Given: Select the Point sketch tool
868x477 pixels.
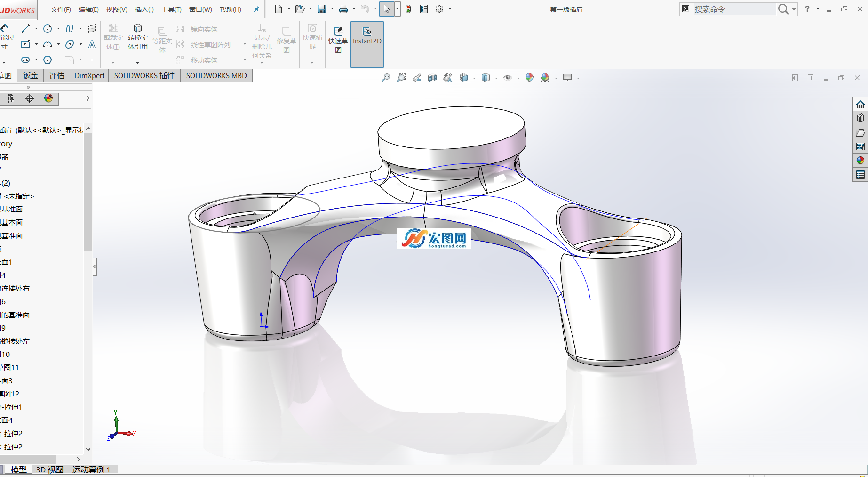Looking at the screenshot, I should point(92,60).
